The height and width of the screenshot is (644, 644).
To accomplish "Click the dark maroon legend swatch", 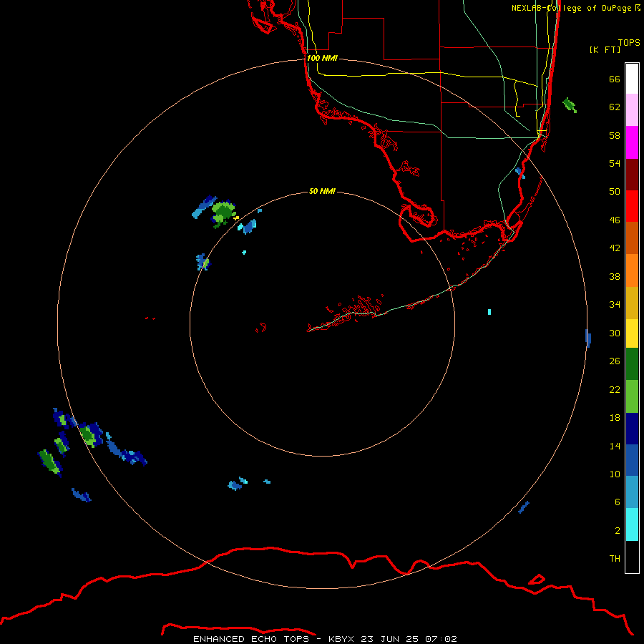I will (x=632, y=174).
